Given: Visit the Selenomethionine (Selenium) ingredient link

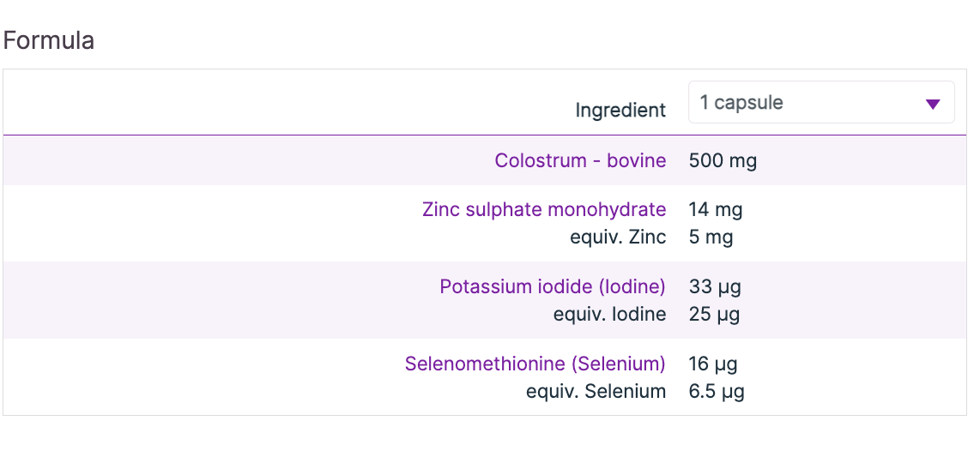Looking at the screenshot, I should pos(535,364).
